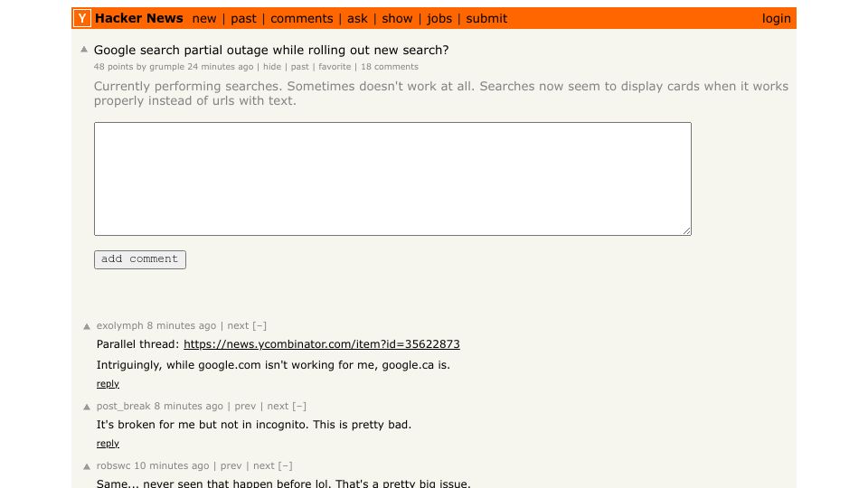868x488 pixels.
Task: Open post_break's 8 minutes ago permalink
Action: 189,406
